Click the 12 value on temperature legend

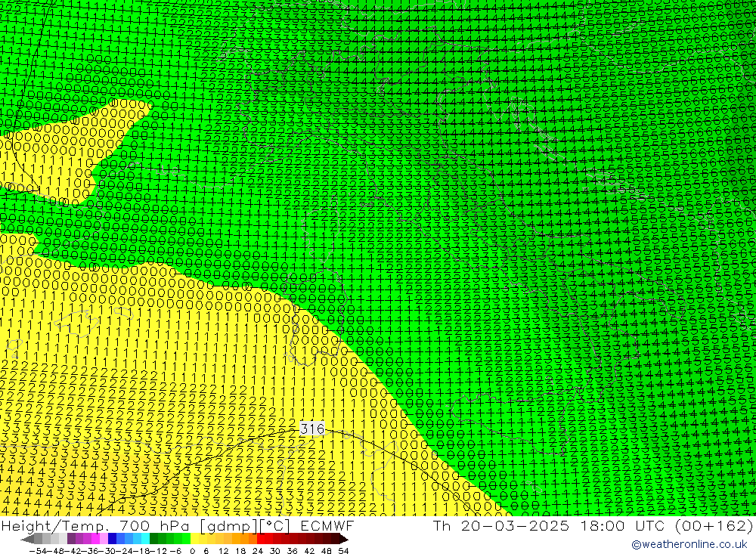[x=224, y=551]
